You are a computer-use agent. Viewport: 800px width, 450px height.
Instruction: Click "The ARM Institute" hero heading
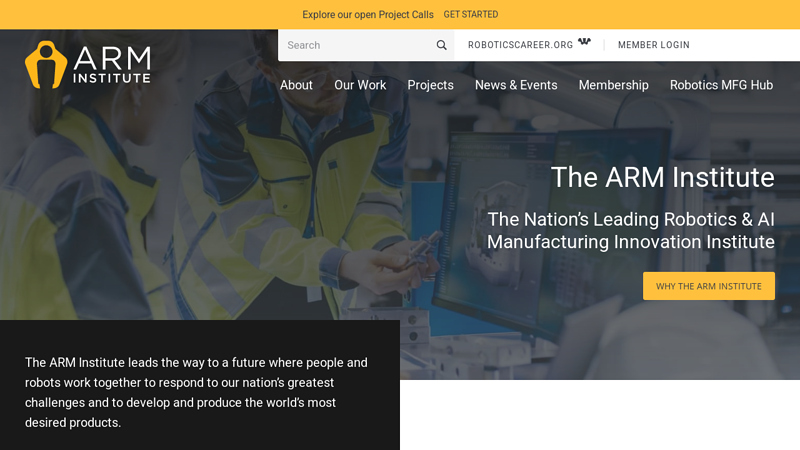pyautogui.click(x=663, y=177)
